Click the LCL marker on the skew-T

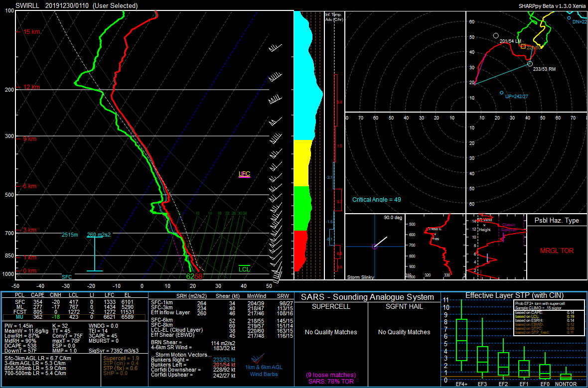pos(245,268)
